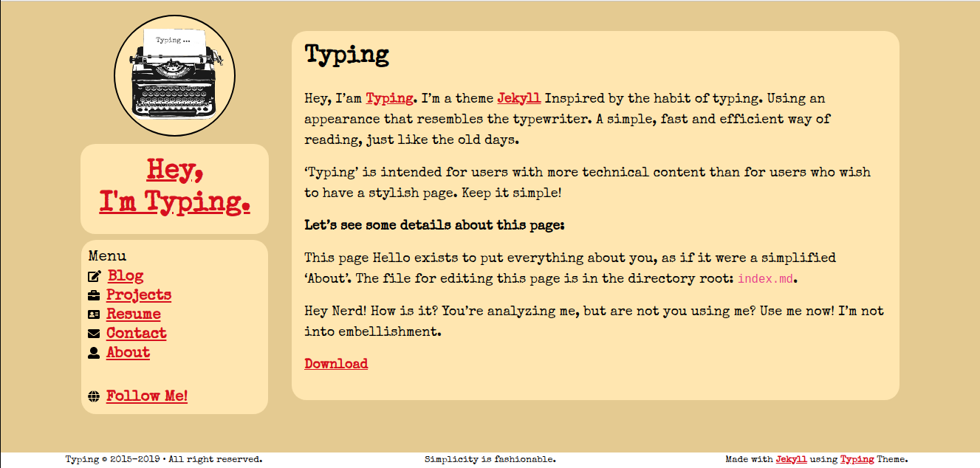Open the Blog menu link

click(x=126, y=276)
